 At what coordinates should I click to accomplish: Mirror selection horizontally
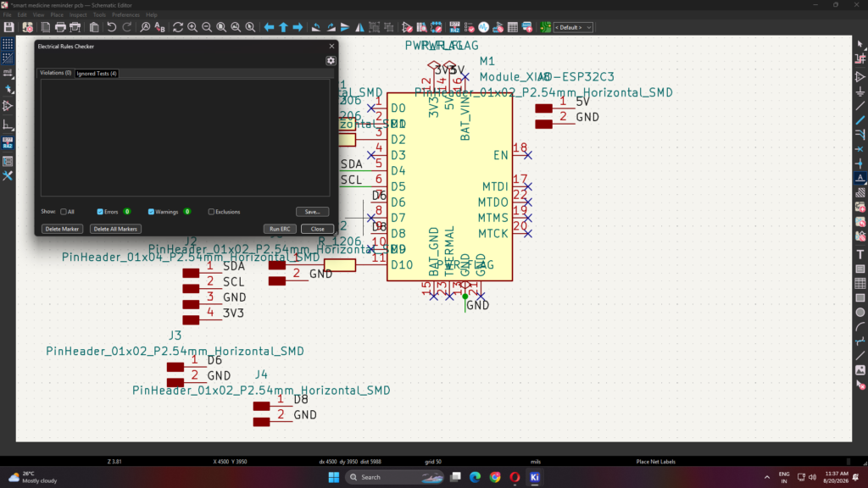click(x=359, y=27)
